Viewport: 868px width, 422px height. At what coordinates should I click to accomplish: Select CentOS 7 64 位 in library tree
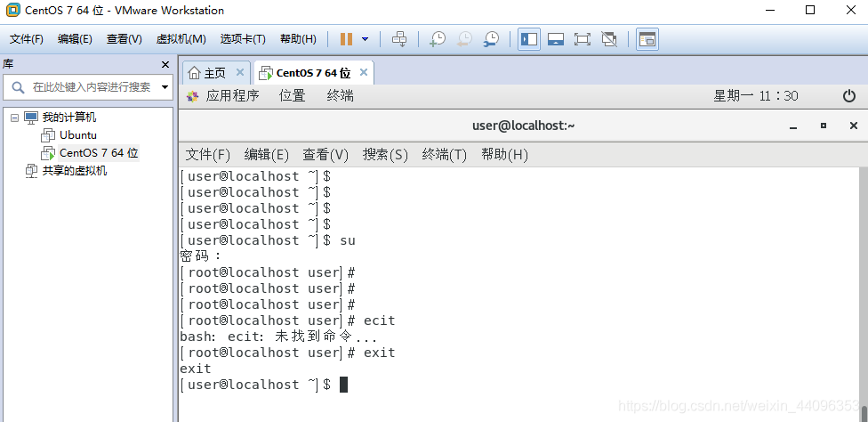click(x=99, y=153)
